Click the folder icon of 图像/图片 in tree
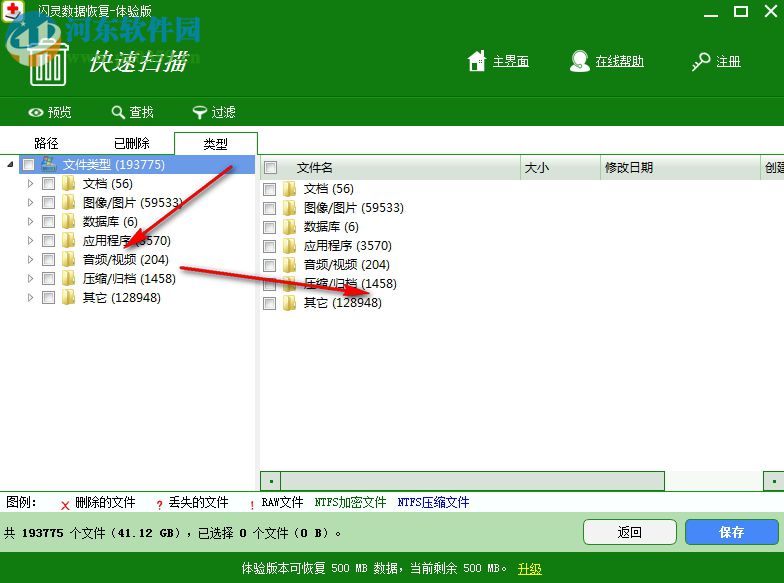This screenshot has width=784, height=583. 68,202
